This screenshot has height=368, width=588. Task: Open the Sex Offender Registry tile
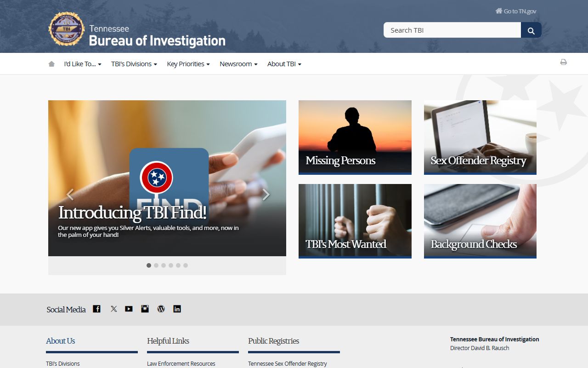coord(480,138)
